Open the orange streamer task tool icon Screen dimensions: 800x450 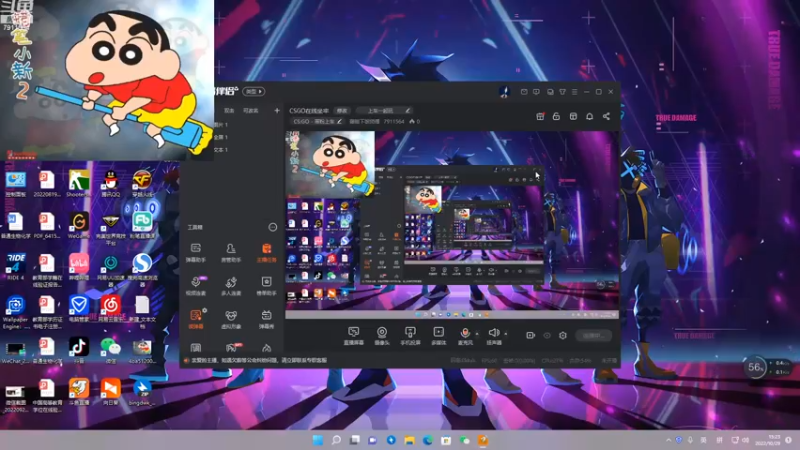click(266, 253)
